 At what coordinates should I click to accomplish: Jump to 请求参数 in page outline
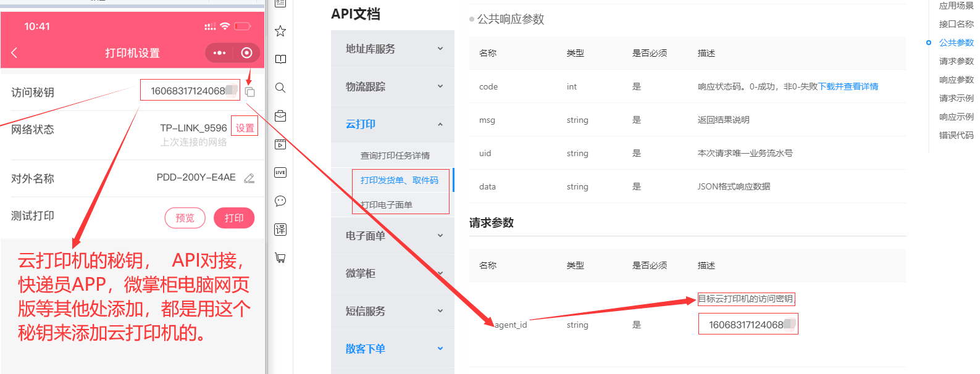tap(956, 61)
